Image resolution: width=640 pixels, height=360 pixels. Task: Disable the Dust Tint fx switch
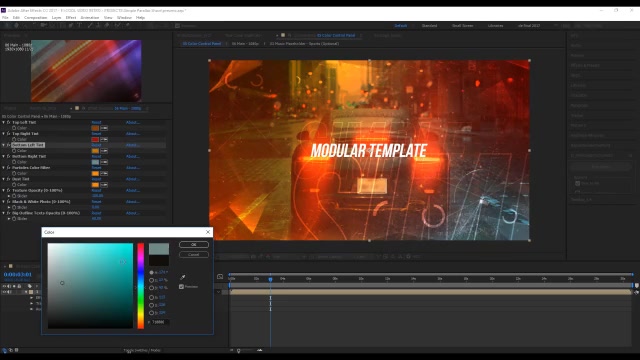(9, 179)
